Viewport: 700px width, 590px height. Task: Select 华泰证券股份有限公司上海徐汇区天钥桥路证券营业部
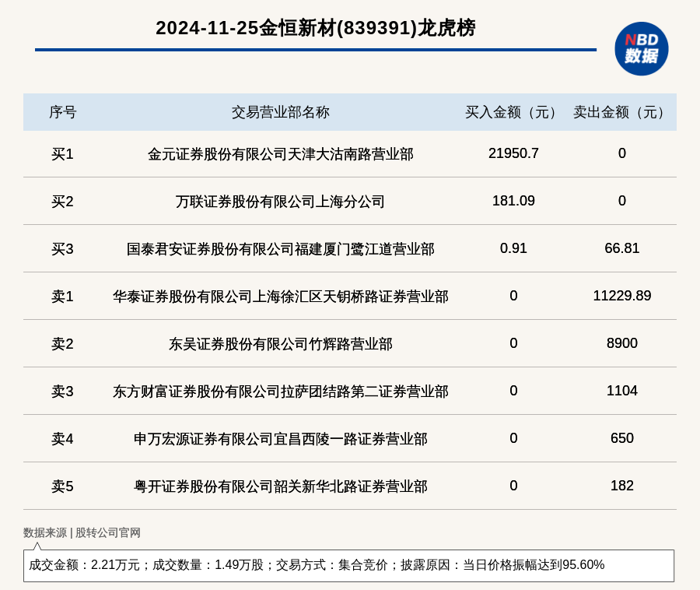[280, 297]
